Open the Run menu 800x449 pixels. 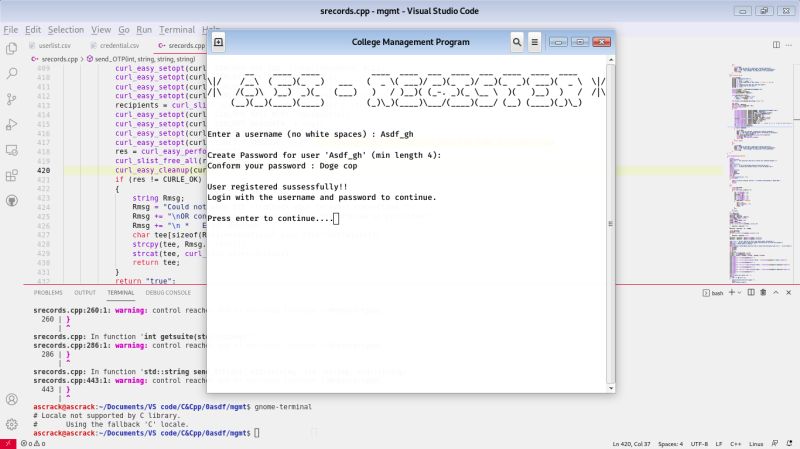(x=144, y=30)
